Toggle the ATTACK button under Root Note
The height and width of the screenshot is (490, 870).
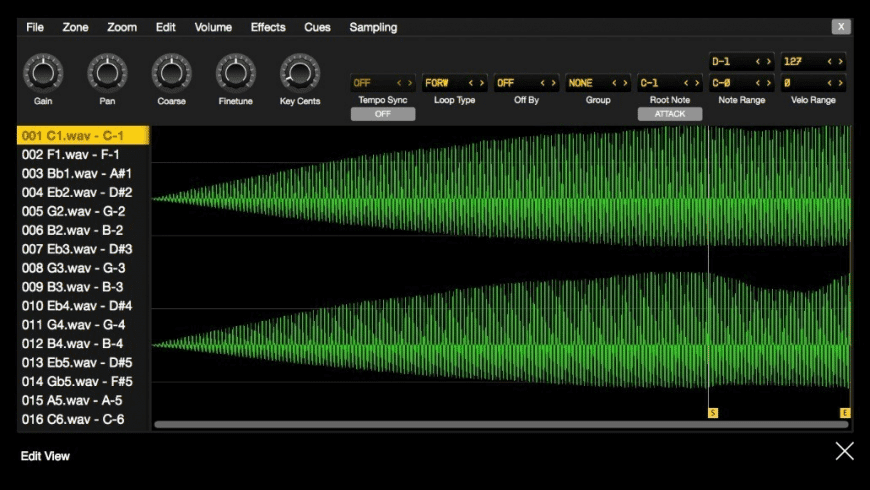click(x=670, y=114)
